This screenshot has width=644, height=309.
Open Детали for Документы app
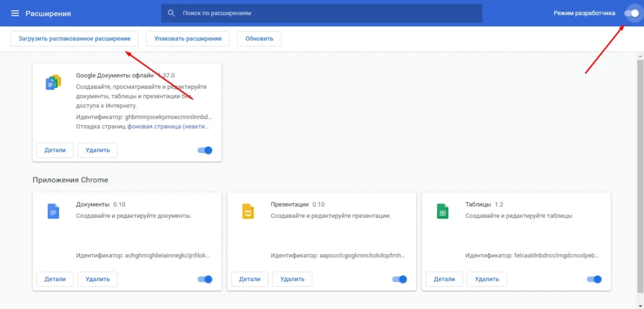tap(55, 279)
